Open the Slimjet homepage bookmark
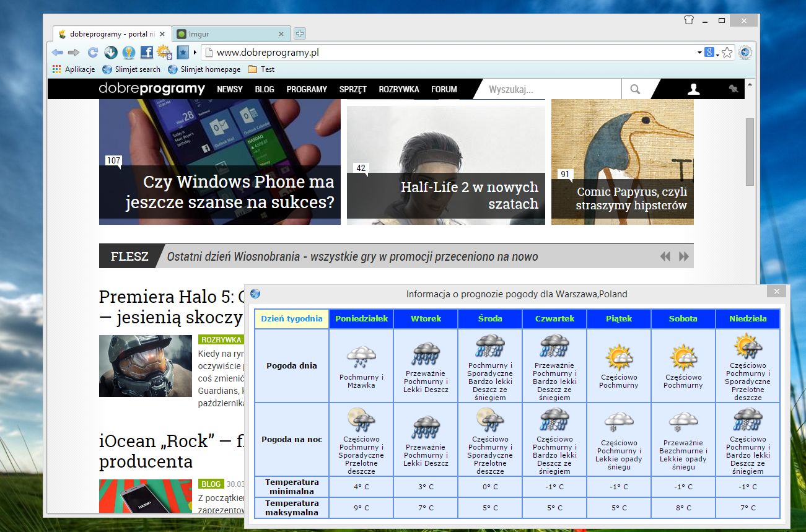806x532 pixels. tap(204, 69)
